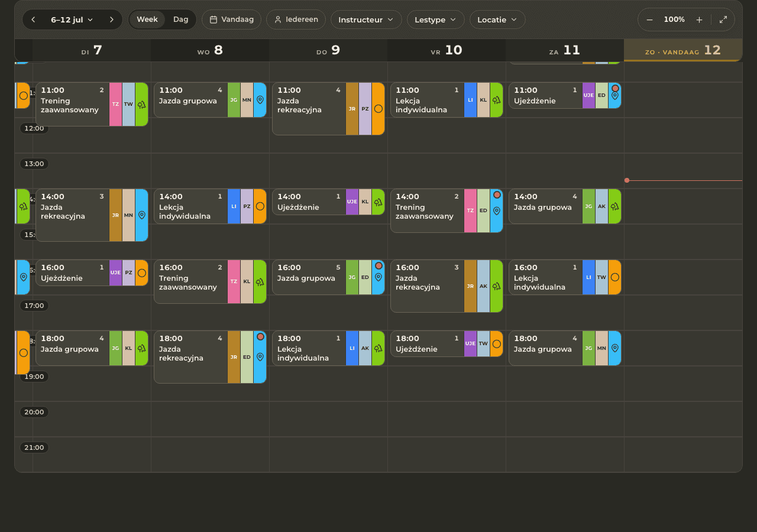Click the 100% zoom level label
The height and width of the screenshot is (532, 757).
click(674, 20)
